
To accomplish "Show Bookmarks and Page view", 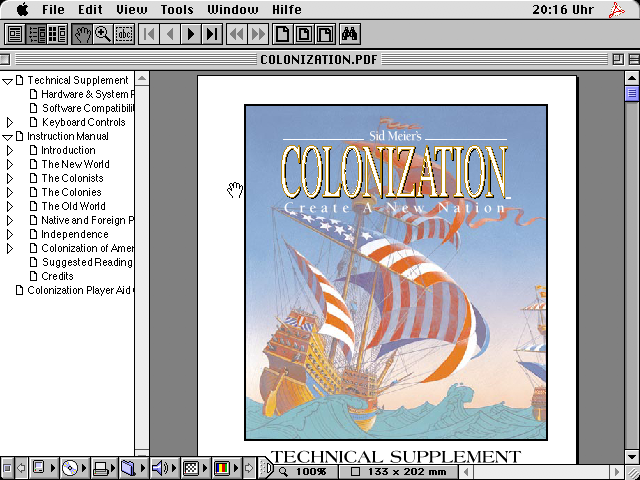I will tap(37, 34).
